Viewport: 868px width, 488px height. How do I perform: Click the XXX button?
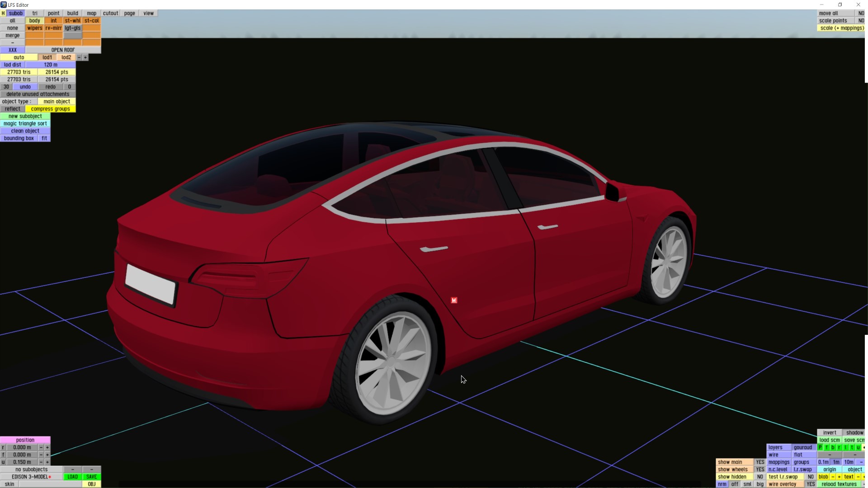click(x=13, y=50)
